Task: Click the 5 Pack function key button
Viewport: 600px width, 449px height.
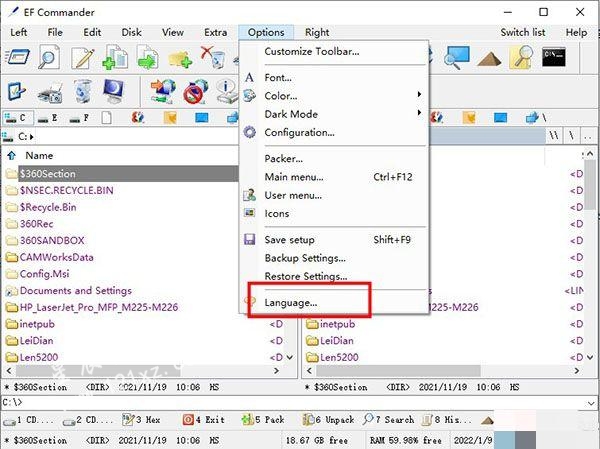Action: tap(263, 420)
